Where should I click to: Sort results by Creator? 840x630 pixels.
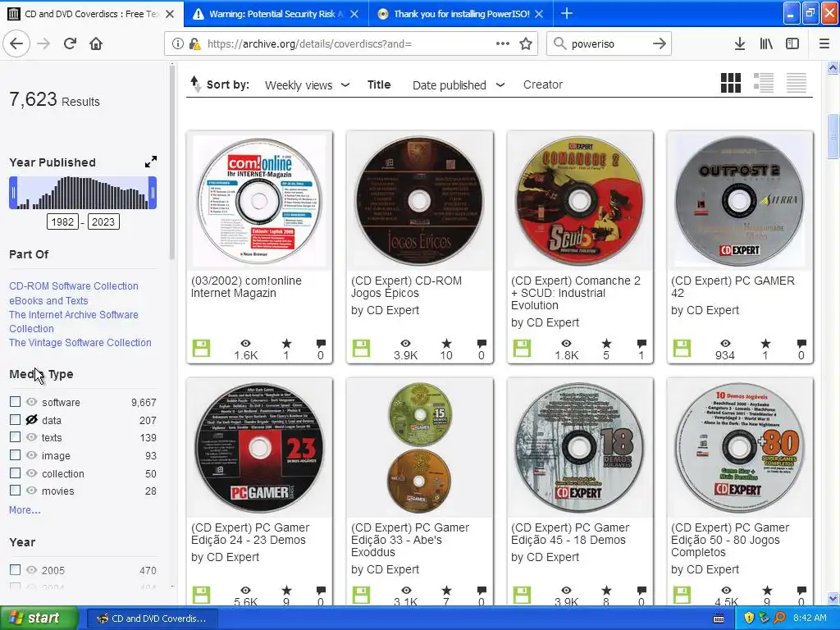(x=543, y=84)
